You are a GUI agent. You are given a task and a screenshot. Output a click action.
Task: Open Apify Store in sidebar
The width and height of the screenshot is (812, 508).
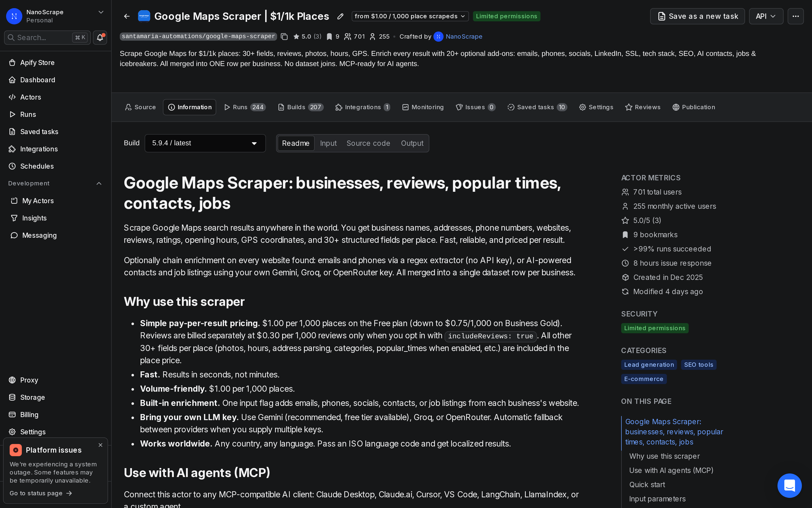tap(56, 62)
